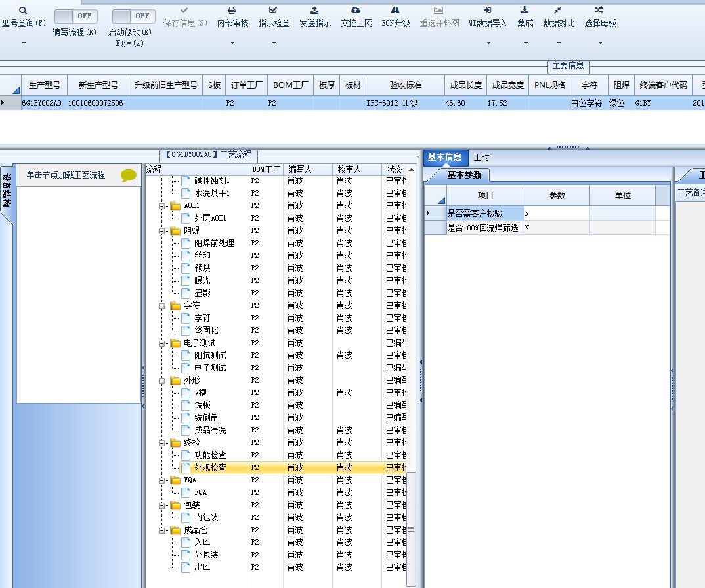Open the 型号查询 dropdown arrow
The height and width of the screenshot is (588, 705).
point(24,43)
